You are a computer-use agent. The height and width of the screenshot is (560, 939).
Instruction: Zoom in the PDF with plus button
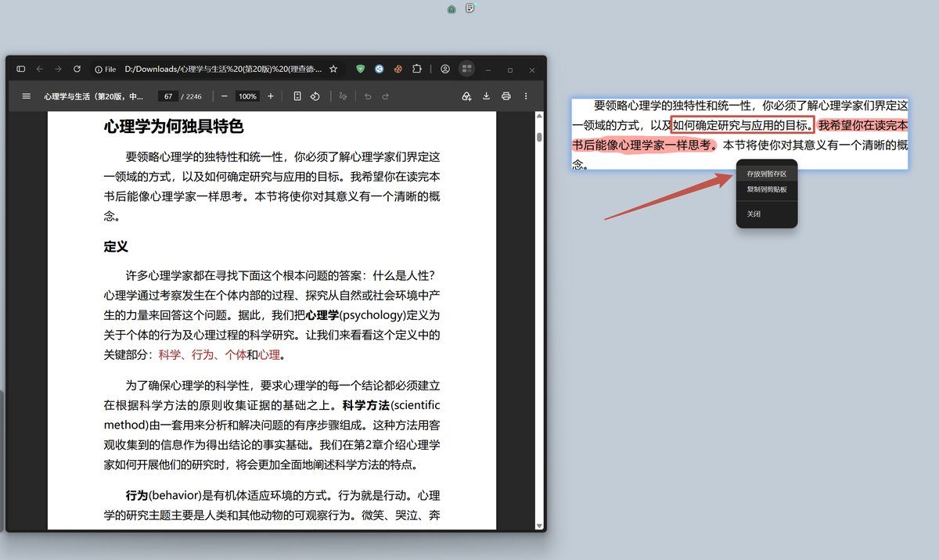pyautogui.click(x=271, y=96)
